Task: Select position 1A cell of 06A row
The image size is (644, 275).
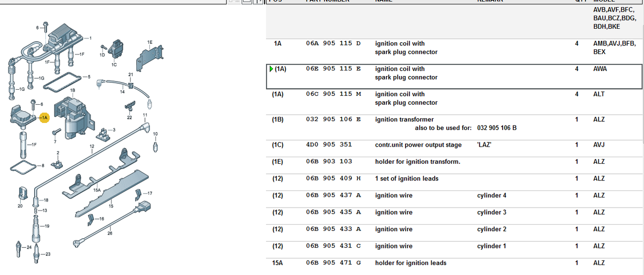Action: pyautogui.click(x=278, y=44)
